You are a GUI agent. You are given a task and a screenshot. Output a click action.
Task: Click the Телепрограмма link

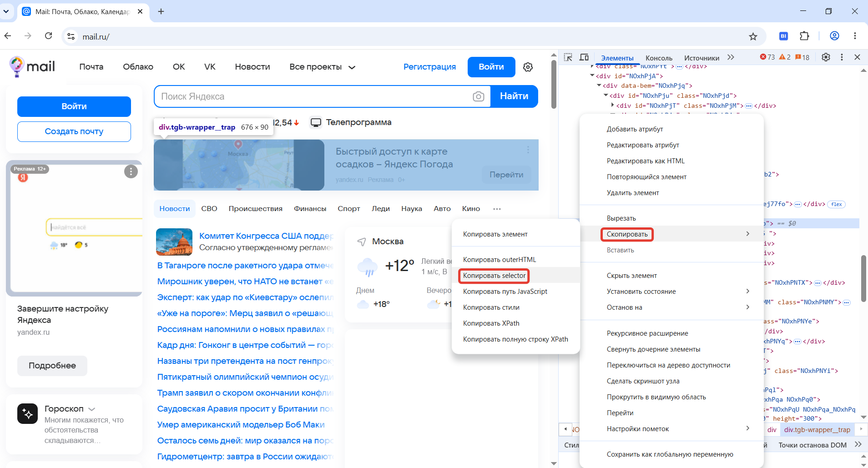(351, 122)
